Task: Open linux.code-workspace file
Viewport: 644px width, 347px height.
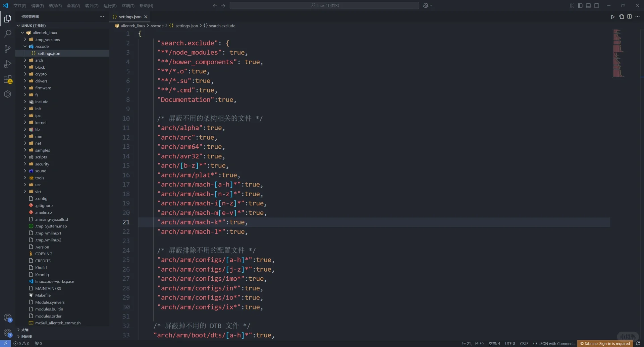Action: 63,282
